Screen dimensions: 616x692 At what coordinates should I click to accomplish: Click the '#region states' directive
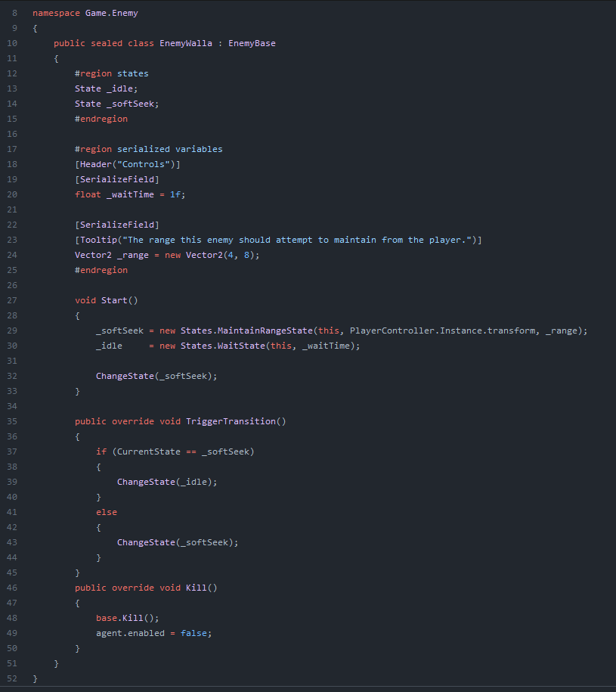tap(111, 73)
